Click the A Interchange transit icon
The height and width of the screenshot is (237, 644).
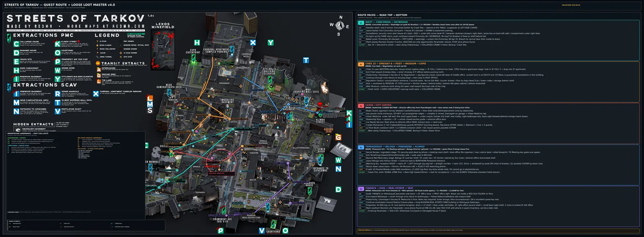(99, 69)
